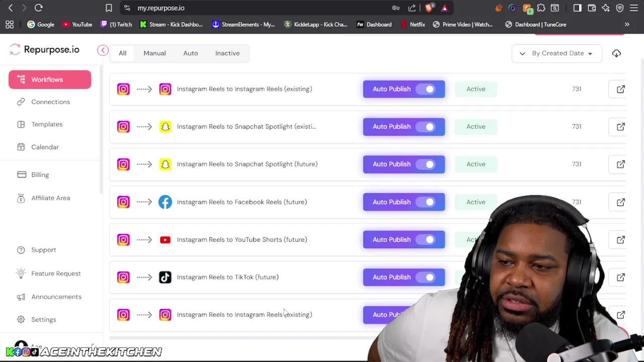The height and width of the screenshot is (362, 644).
Task: Open the StreamElements bookmark
Action: [244, 25]
